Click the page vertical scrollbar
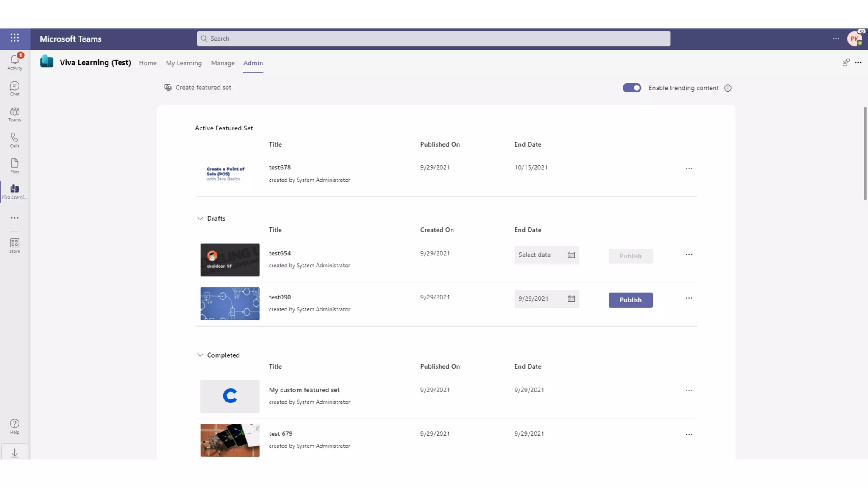This screenshot has width=868, height=488. coord(865,153)
